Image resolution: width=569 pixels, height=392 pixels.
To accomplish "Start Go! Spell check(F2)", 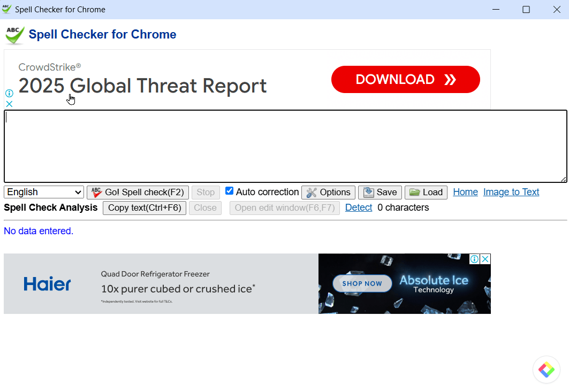I will 138,192.
